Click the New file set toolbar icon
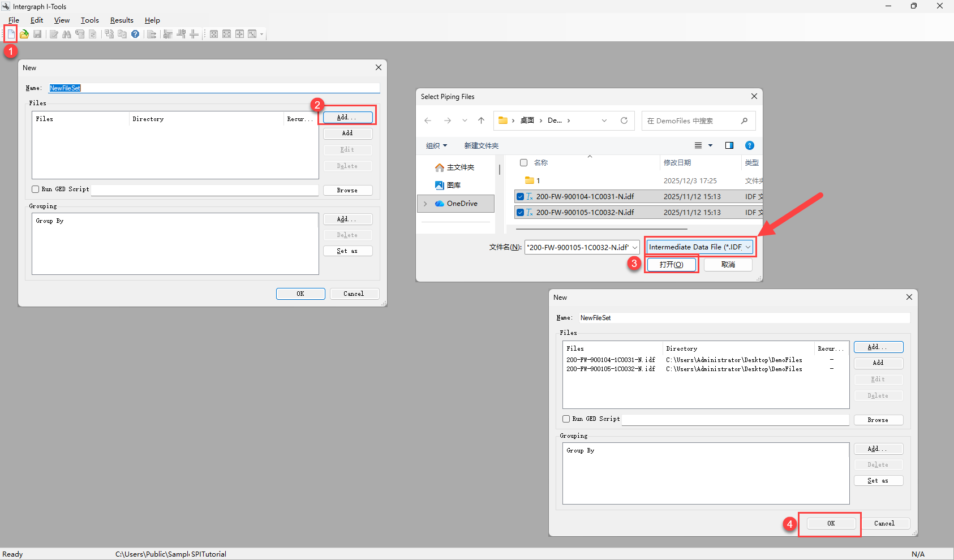The image size is (954, 560). pos(11,34)
